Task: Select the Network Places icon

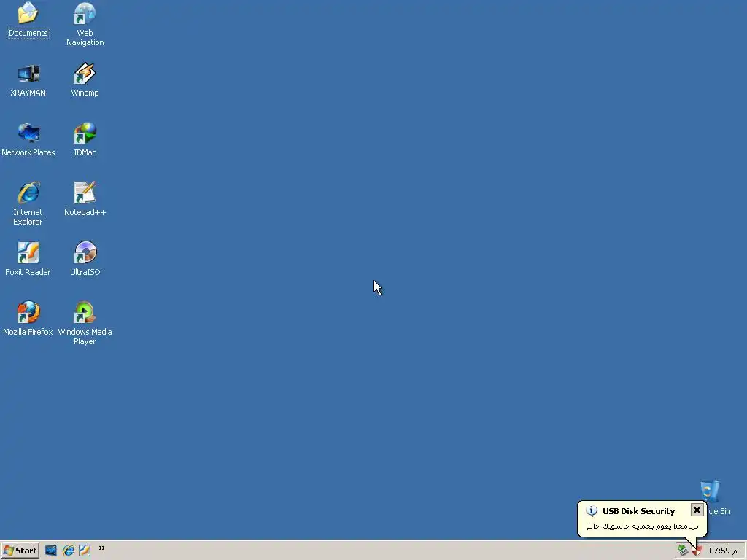Action: (28, 133)
